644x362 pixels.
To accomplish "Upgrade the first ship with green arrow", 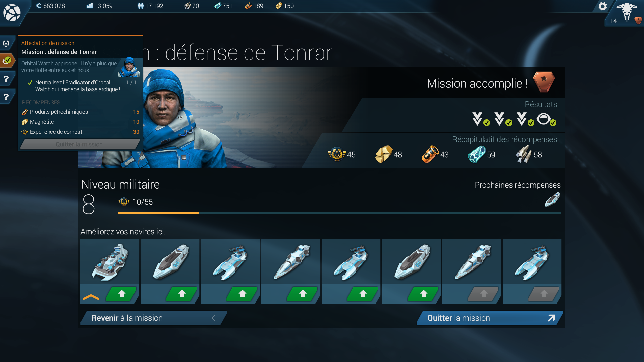I will (x=121, y=294).
